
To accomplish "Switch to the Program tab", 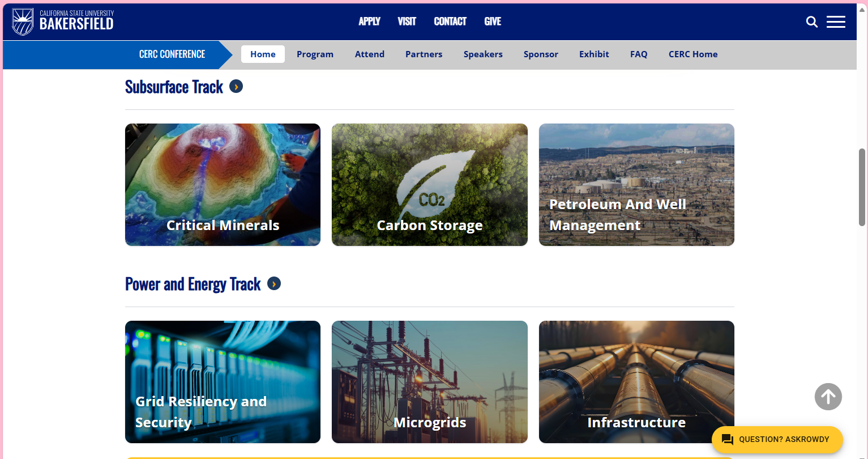I will [x=315, y=54].
